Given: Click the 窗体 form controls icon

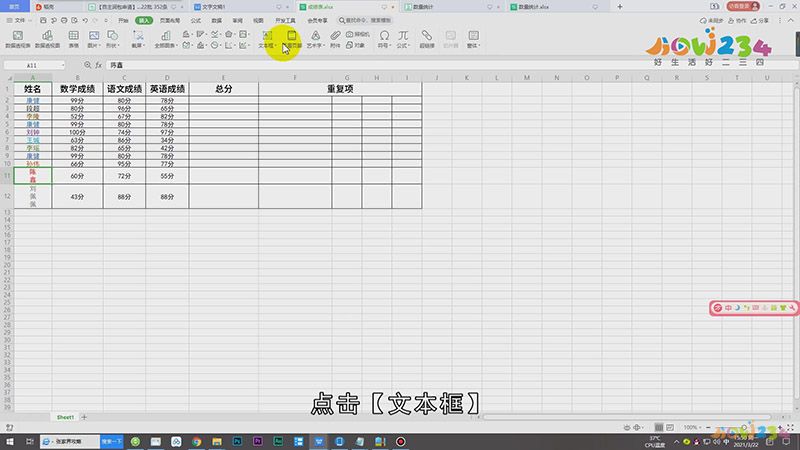Looking at the screenshot, I should tap(473, 39).
